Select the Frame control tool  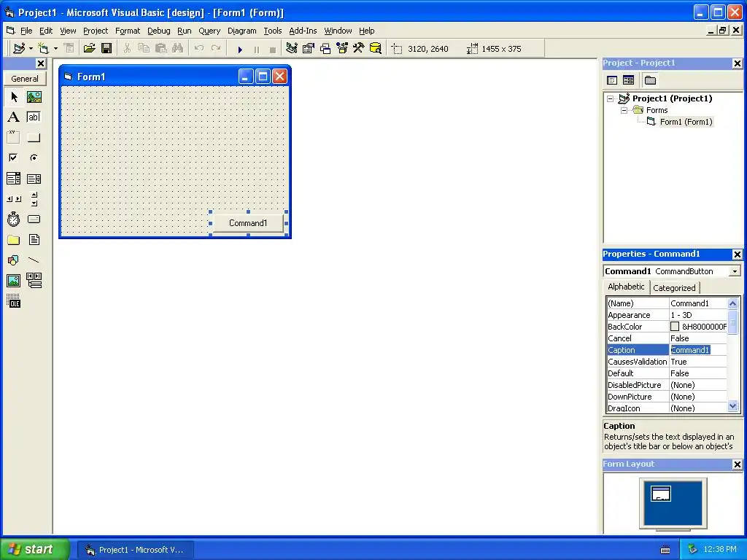pos(14,138)
